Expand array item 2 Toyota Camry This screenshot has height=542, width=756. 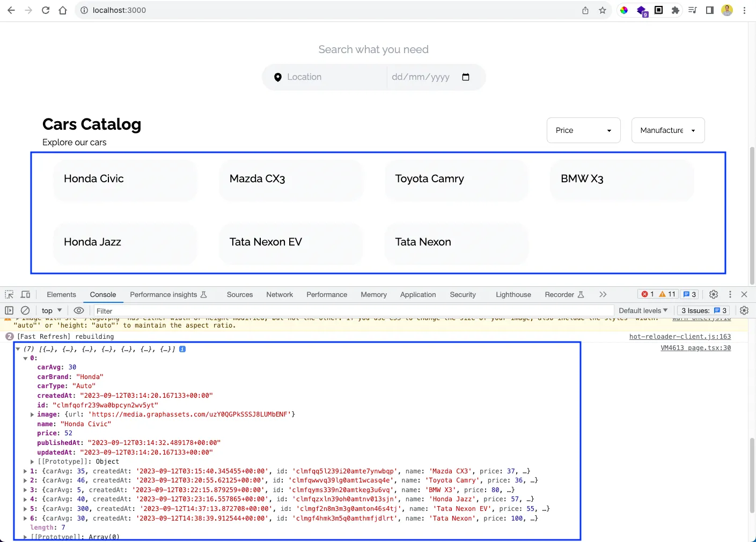pos(25,480)
